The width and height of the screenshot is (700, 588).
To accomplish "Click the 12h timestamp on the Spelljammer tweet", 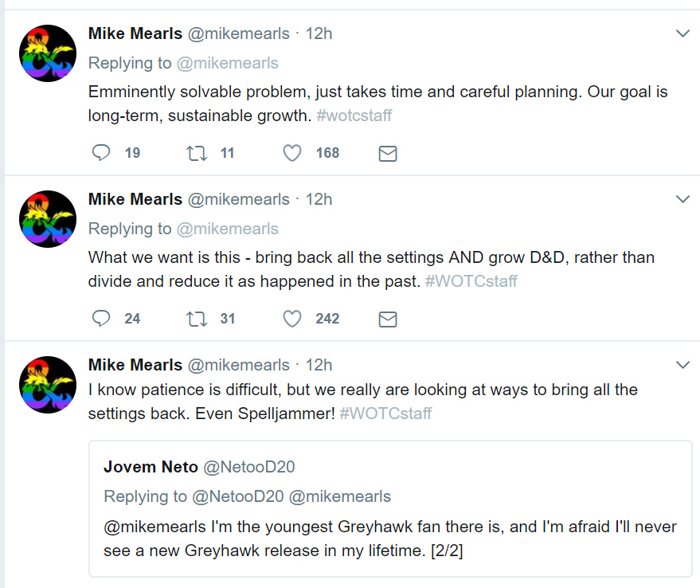I will (319, 365).
